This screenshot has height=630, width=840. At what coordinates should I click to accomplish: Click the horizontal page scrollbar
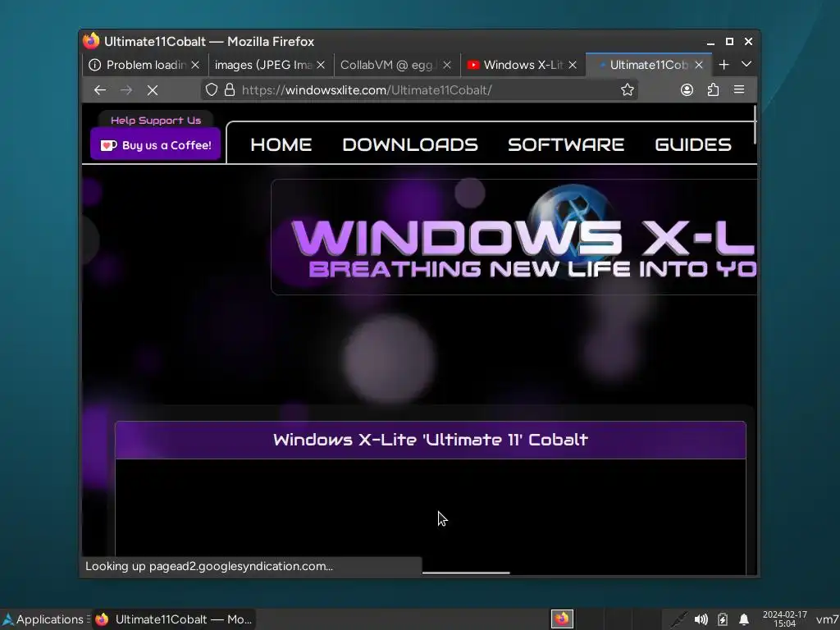(x=466, y=573)
